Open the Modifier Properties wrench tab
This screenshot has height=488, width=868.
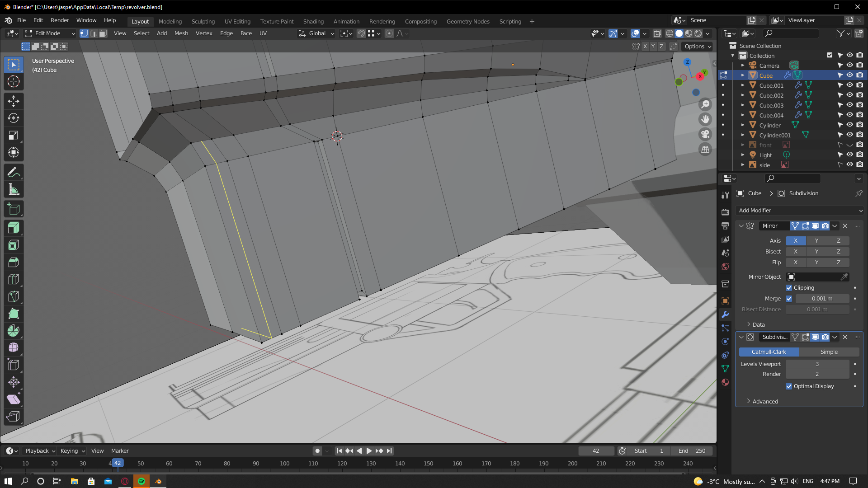(725, 314)
